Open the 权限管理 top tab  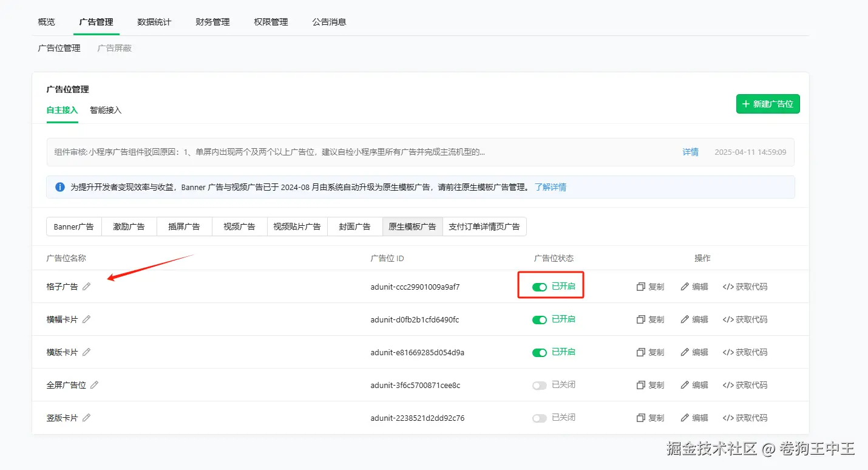[271, 22]
